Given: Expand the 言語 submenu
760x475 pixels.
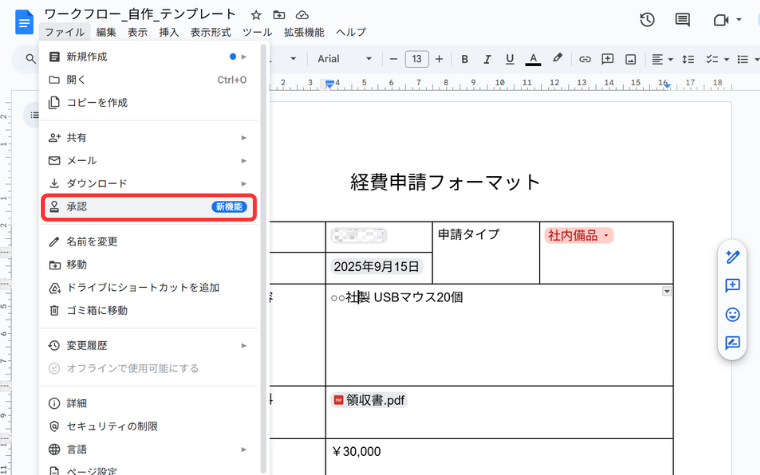Looking at the screenshot, I should [x=149, y=449].
